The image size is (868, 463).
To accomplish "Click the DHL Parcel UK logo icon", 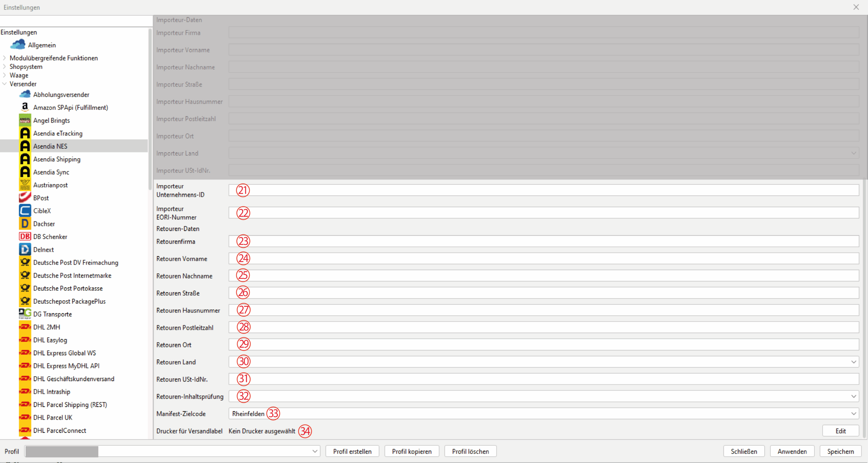I will 25,417.
